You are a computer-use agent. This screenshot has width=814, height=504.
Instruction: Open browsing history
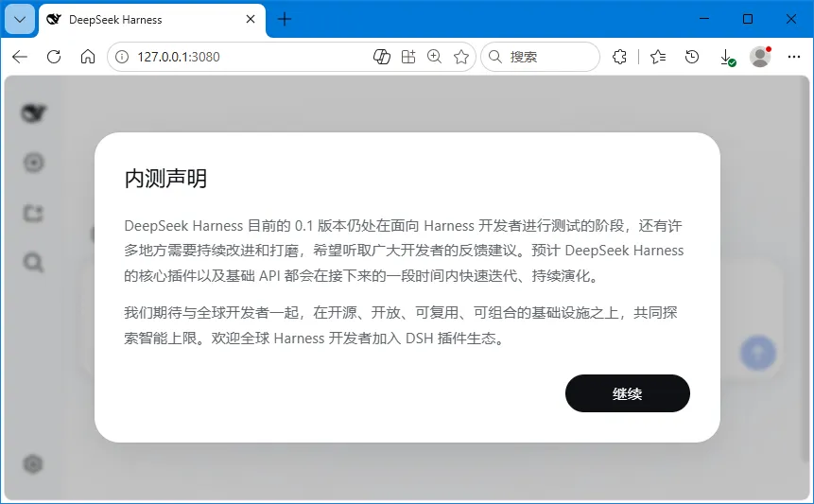point(691,57)
